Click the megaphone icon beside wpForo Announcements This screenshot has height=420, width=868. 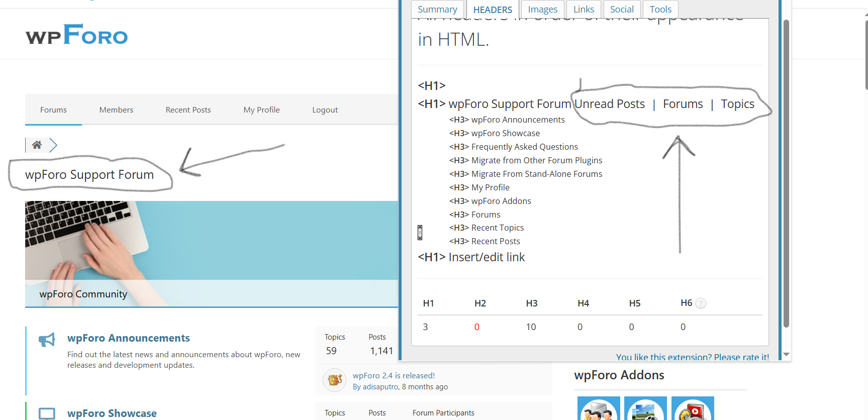tap(47, 340)
